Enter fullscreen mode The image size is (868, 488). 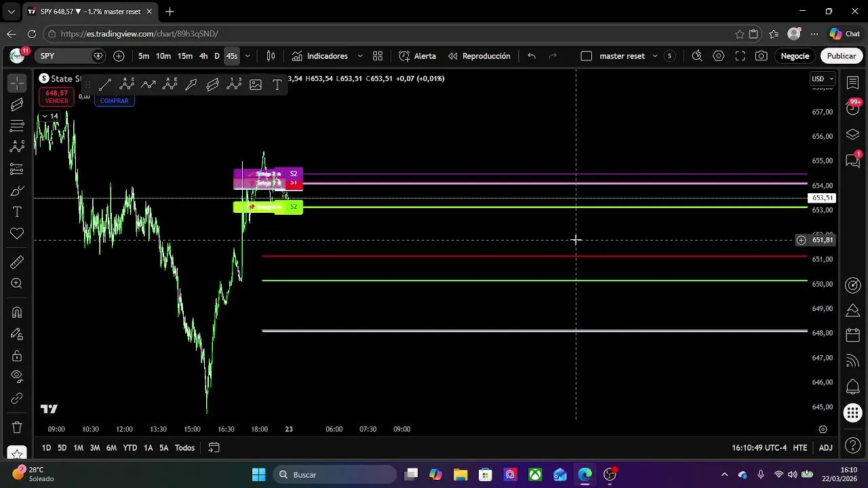click(x=741, y=56)
